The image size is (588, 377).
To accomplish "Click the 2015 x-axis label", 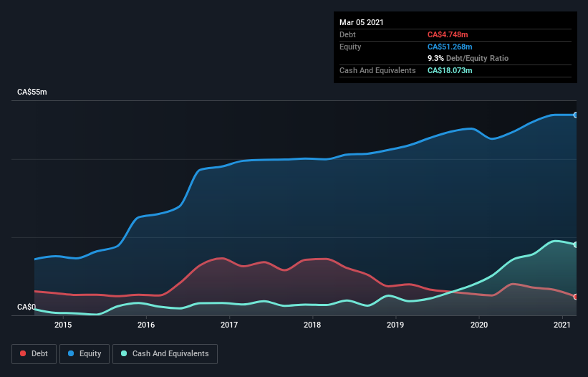I will point(63,325).
